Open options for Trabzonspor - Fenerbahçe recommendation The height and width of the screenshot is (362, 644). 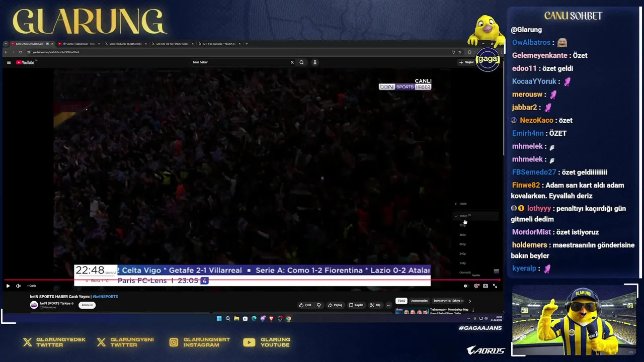point(473,310)
